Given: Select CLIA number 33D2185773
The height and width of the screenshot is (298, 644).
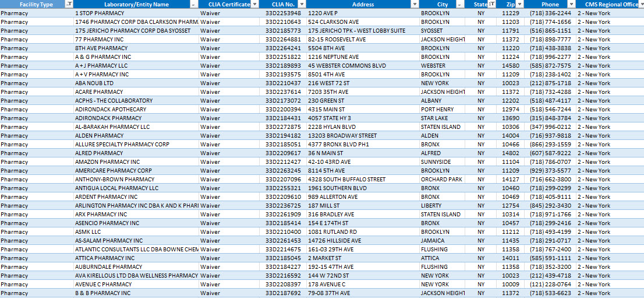Looking at the screenshot, I should tap(283, 31).
